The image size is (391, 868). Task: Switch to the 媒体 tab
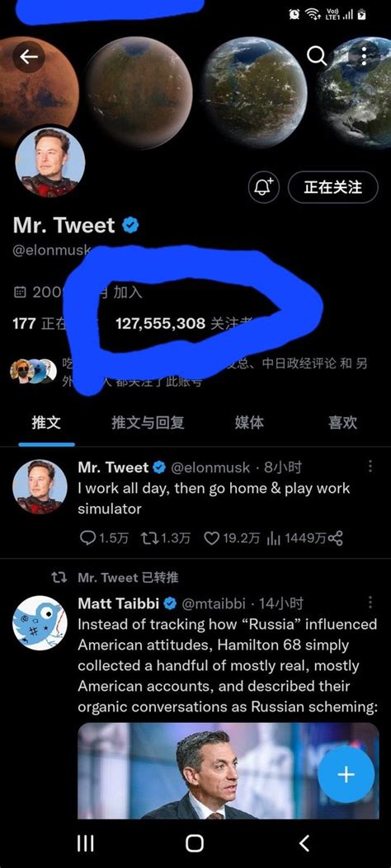[x=249, y=423]
